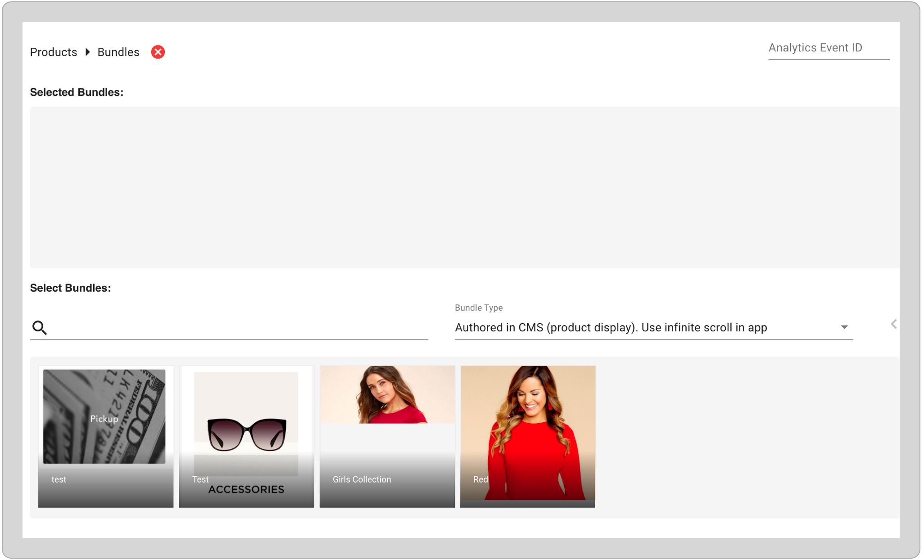The image size is (924, 560).
Task: Click the Select Bundles heading
Action: point(70,288)
